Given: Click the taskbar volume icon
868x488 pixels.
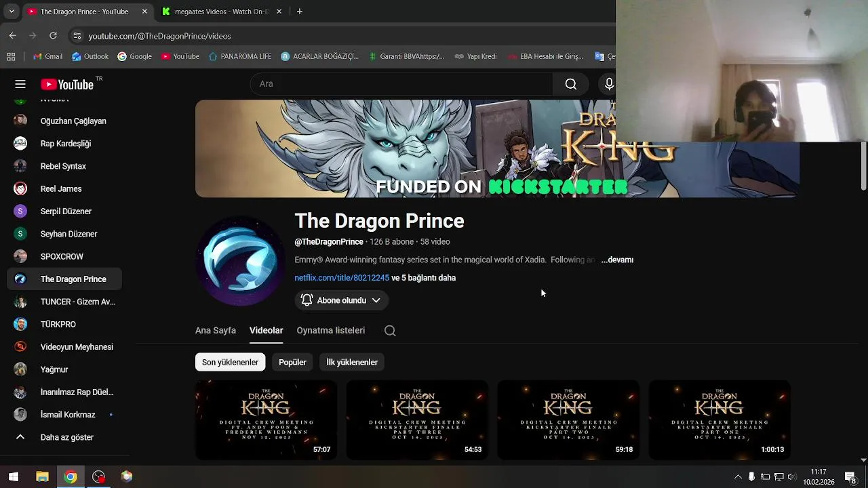Looking at the screenshot, I should [x=791, y=476].
